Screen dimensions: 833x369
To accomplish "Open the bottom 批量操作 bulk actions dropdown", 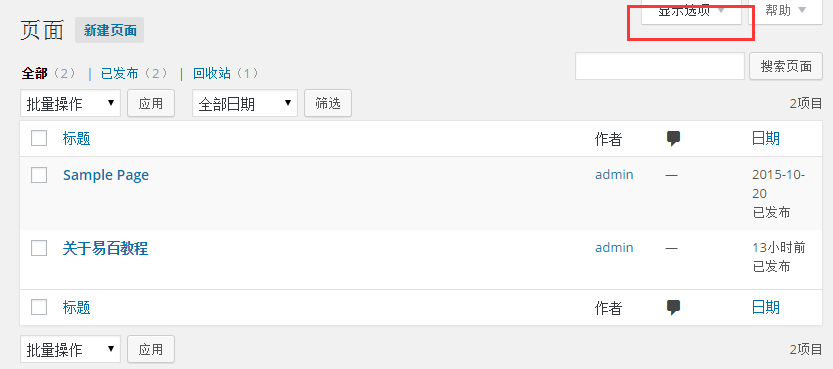I will [x=71, y=349].
